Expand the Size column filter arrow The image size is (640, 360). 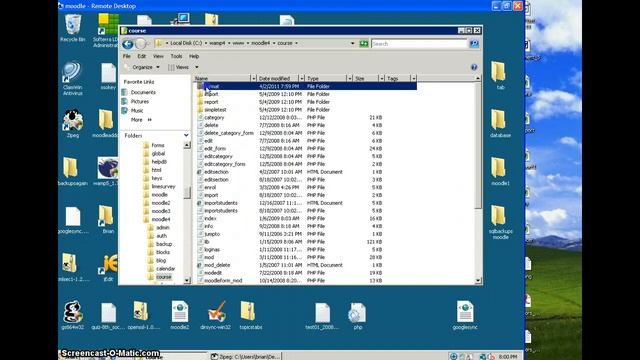click(382, 78)
